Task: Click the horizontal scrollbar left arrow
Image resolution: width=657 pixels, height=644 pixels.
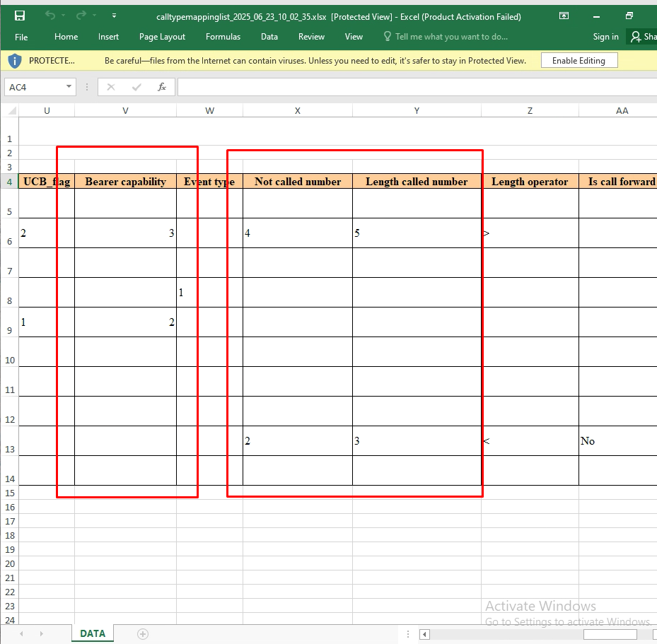Action: [424, 634]
